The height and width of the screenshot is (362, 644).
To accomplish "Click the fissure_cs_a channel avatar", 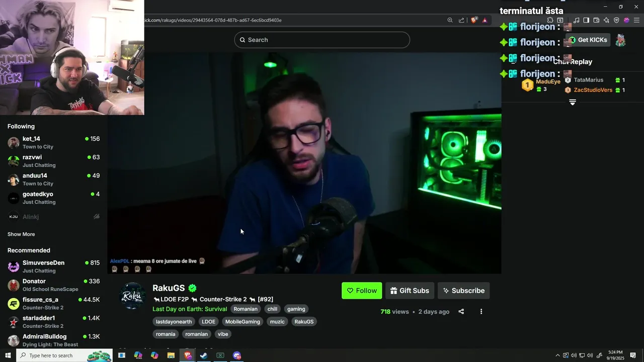I will tap(14, 304).
